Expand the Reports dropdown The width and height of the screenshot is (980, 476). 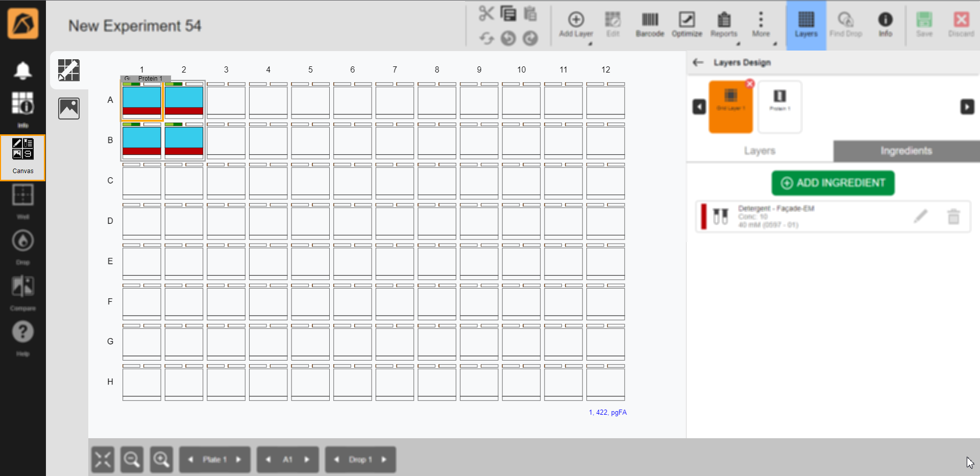click(x=738, y=44)
